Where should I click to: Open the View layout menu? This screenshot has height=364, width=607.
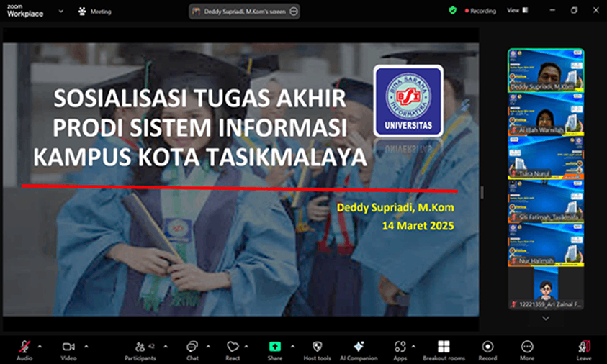[x=518, y=11]
